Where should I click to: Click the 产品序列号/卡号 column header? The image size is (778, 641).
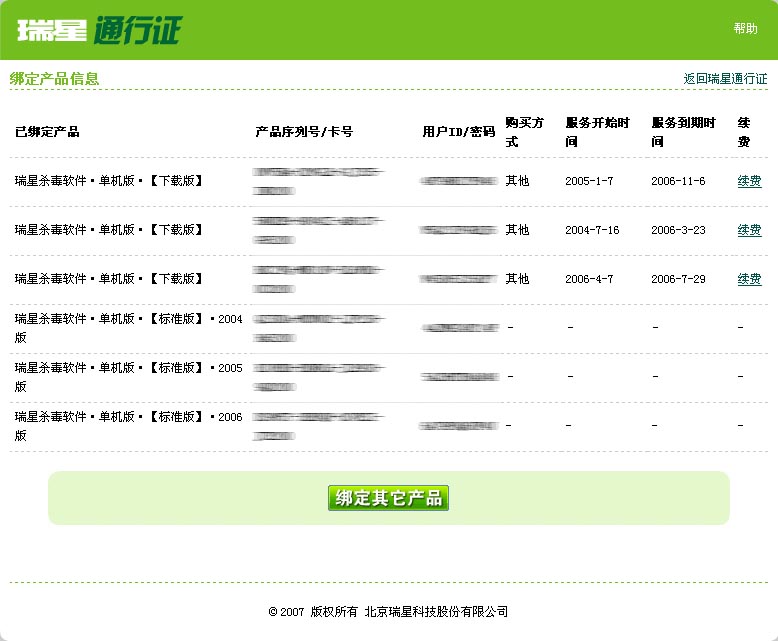(x=304, y=131)
